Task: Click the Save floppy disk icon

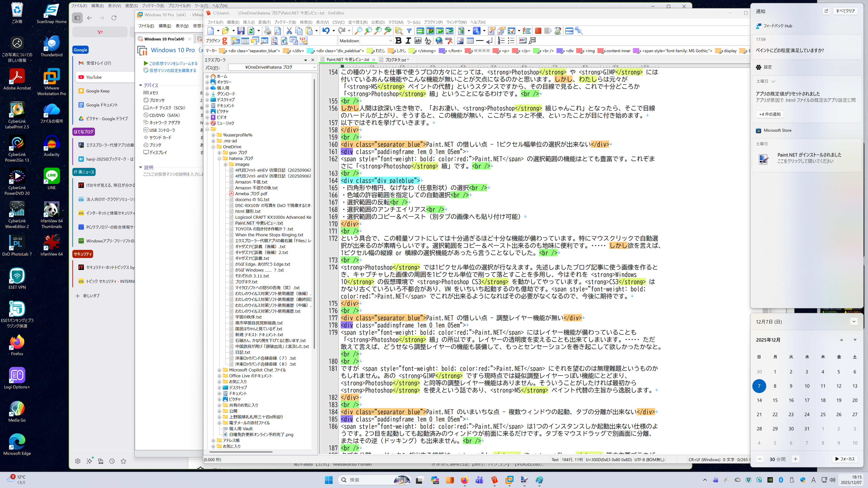Action: 241,31
